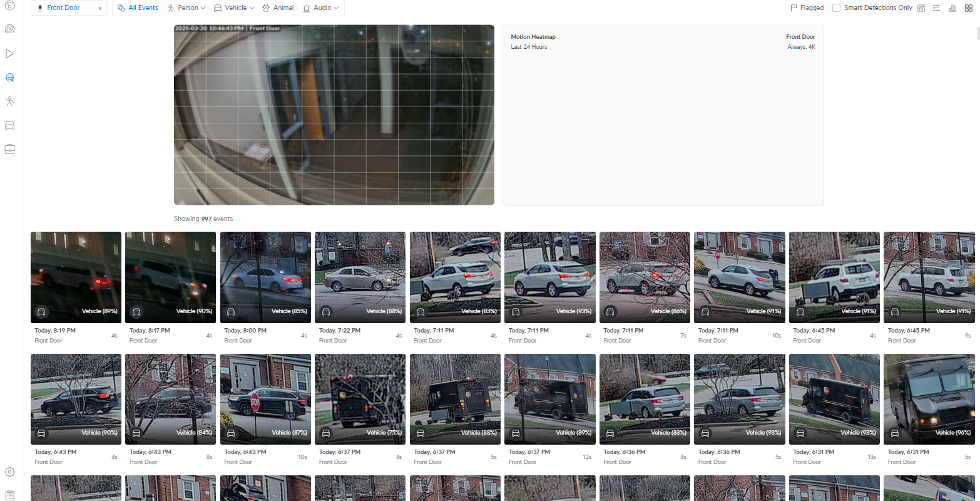Click the paw icon next to Animal
Viewport: 980px width, 501px height.
pos(266,8)
